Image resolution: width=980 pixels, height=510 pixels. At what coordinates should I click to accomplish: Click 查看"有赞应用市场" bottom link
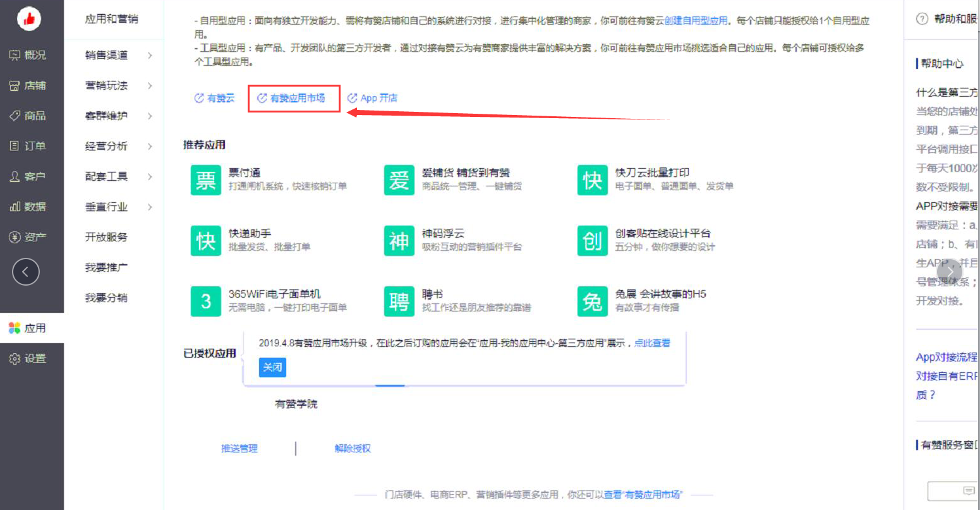[x=643, y=495]
